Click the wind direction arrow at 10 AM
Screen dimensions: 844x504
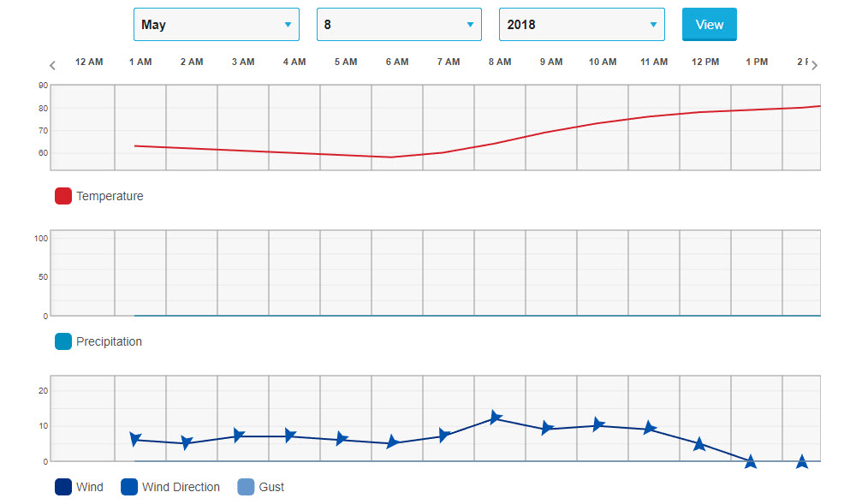coord(597,425)
